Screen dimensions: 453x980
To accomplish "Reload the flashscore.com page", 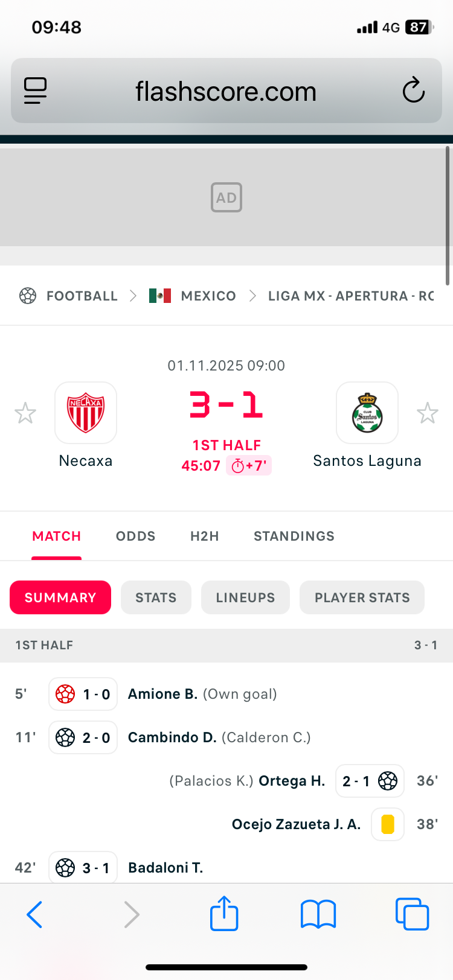I will [414, 91].
